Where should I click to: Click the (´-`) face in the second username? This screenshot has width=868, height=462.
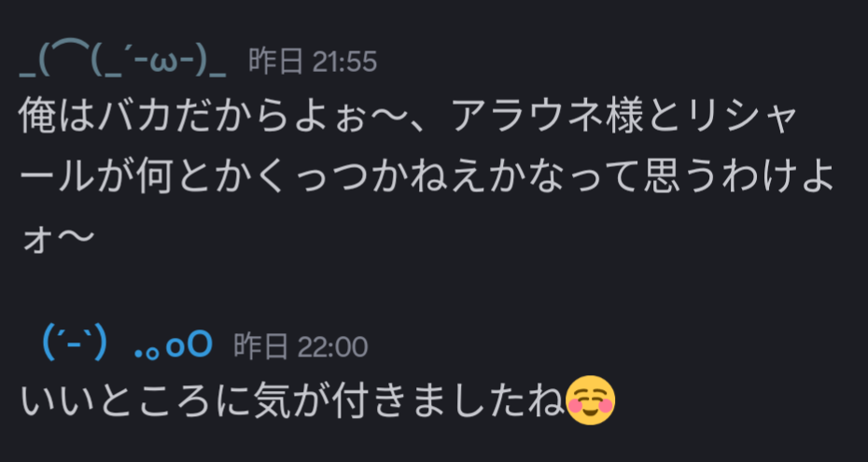point(75,345)
